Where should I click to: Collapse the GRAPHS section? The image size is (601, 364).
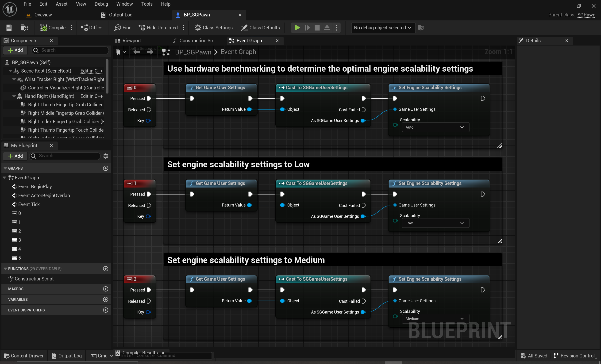5,168
